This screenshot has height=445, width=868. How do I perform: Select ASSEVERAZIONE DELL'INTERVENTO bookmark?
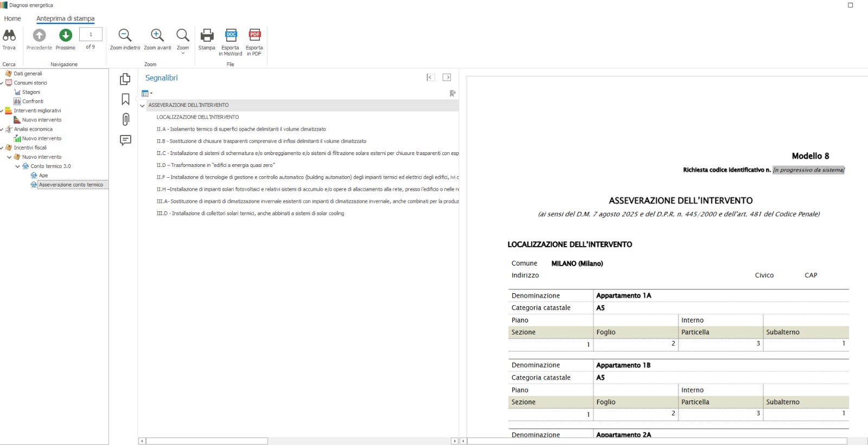tap(189, 105)
